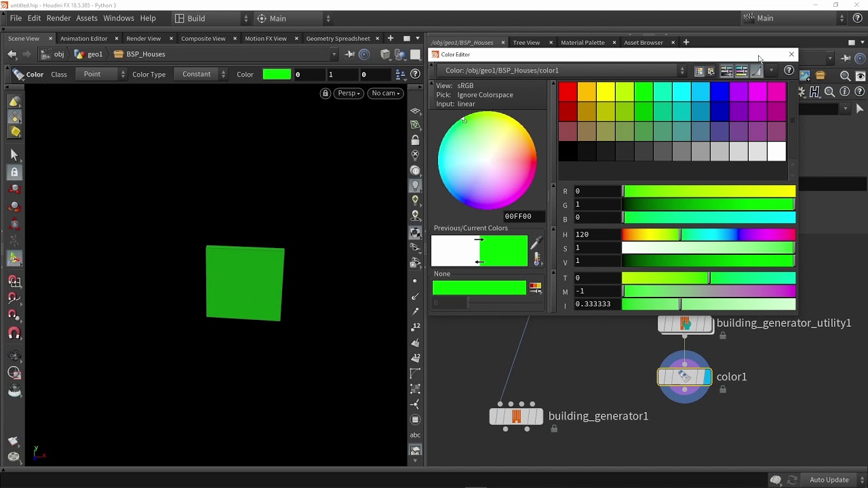868x488 pixels.
Task: Toggle Auto Update cook mode dropdown
Action: pyautogui.click(x=833, y=480)
